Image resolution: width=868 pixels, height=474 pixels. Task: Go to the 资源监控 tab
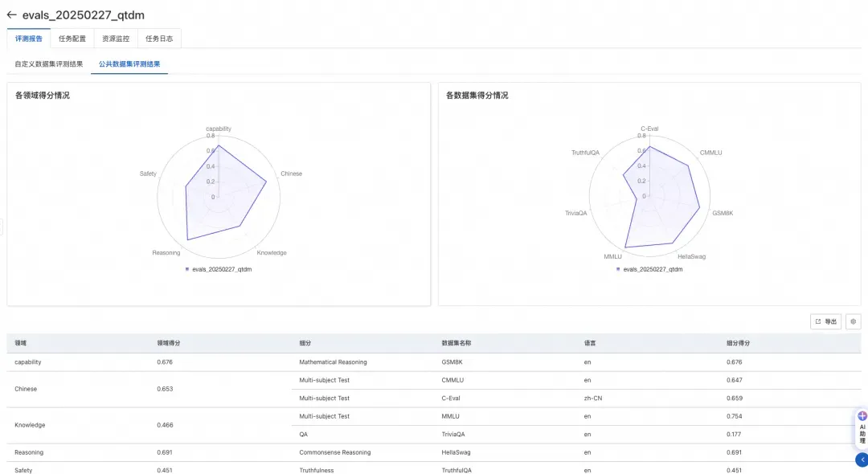tap(116, 39)
